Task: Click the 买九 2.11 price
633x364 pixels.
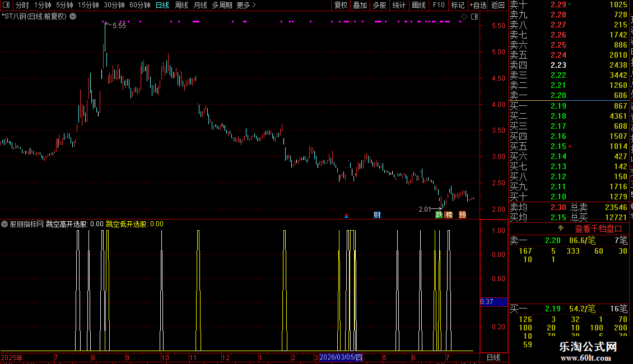Action: click(x=558, y=186)
